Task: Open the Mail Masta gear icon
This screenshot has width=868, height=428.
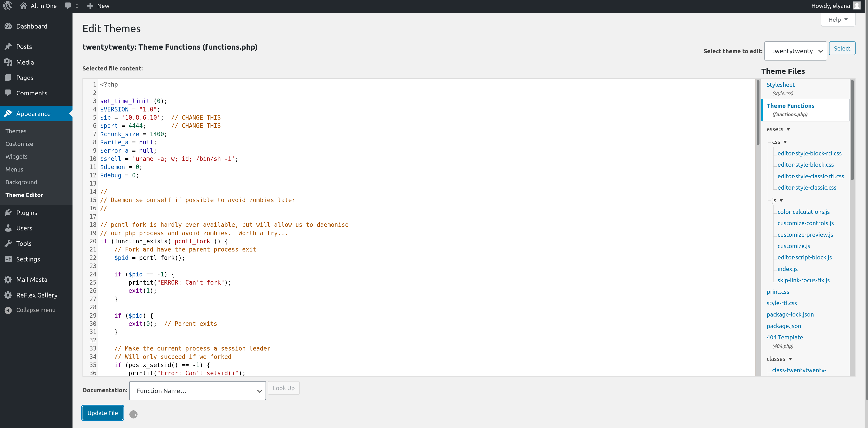Action: (x=8, y=279)
